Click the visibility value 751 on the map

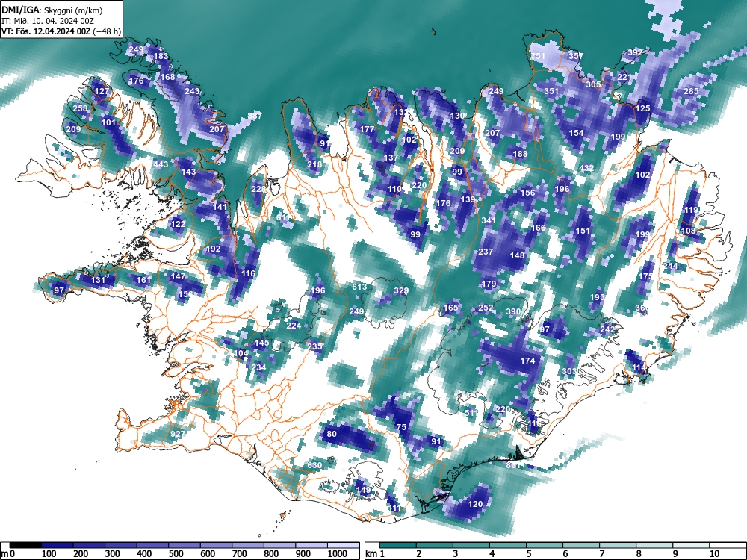(x=538, y=56)
